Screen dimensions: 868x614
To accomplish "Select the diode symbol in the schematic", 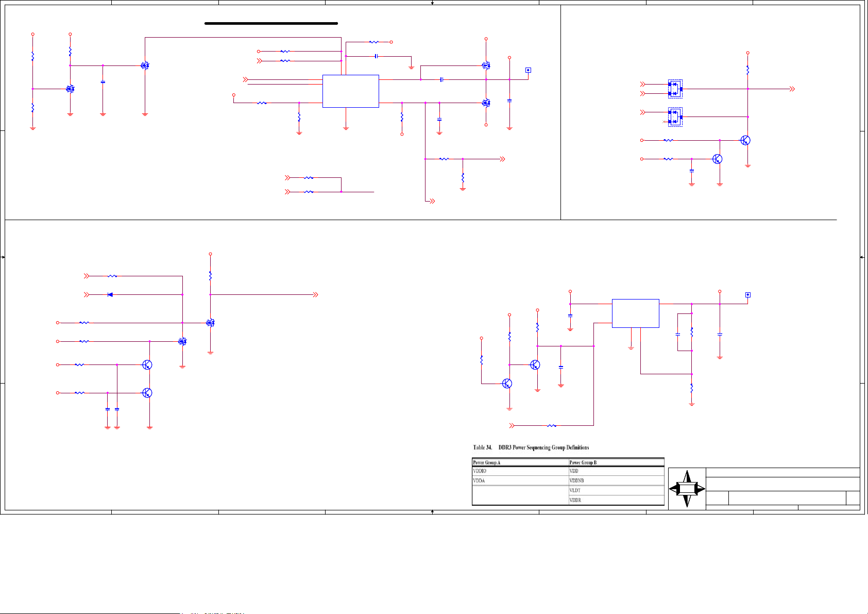I will pyautogui.click(x=110, y=294).
